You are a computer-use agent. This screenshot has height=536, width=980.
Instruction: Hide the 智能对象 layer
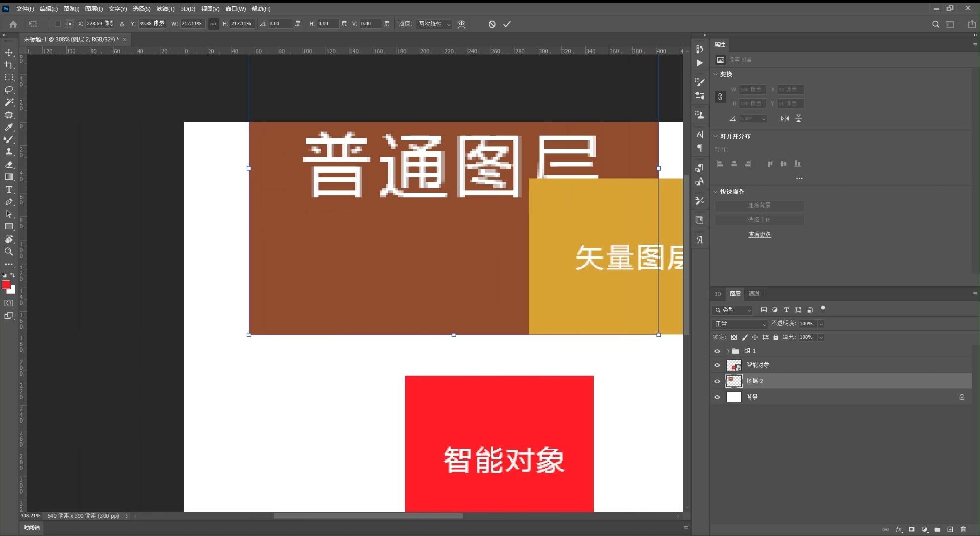pyautogui.click(x=717, y=365)
